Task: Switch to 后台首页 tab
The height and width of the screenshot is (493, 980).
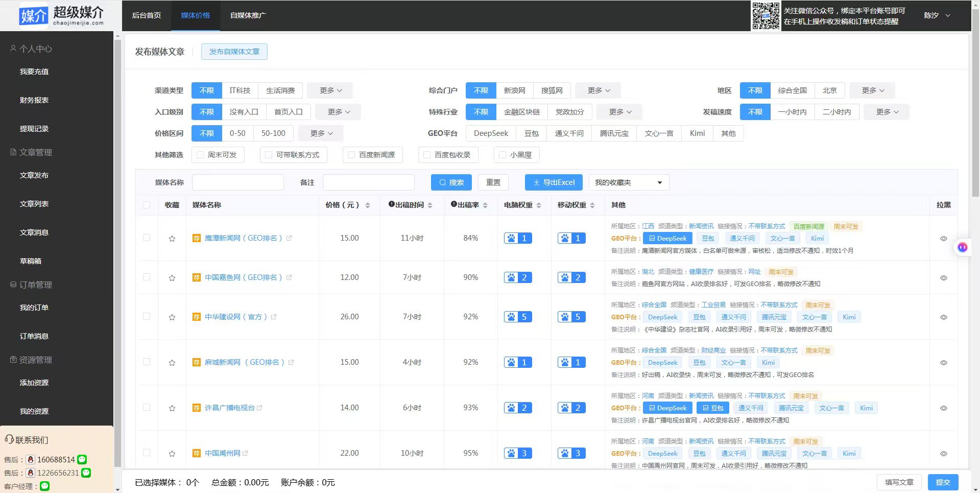Action: (x=147, y=15)
